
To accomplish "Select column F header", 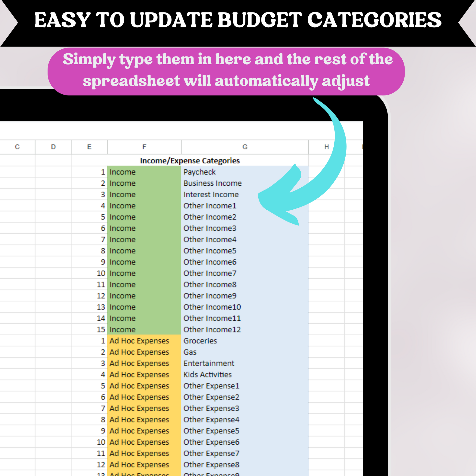I will pyautogui.click(x=144, y=147).
